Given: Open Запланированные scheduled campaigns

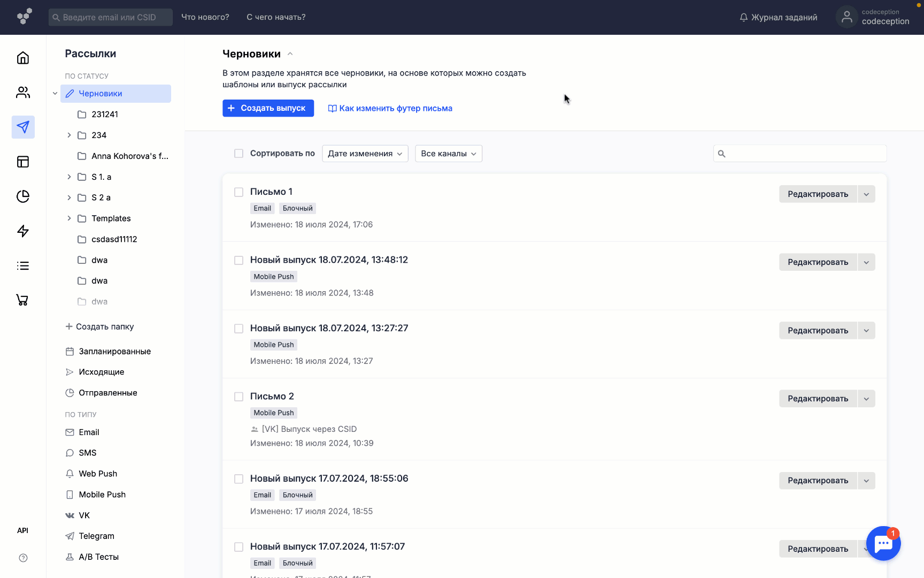Looking at the screenshot, I should pos(115,352).
